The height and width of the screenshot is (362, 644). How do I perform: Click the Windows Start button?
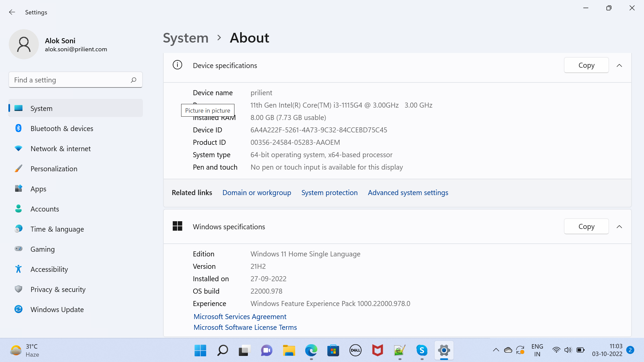(x=200, y=350)
